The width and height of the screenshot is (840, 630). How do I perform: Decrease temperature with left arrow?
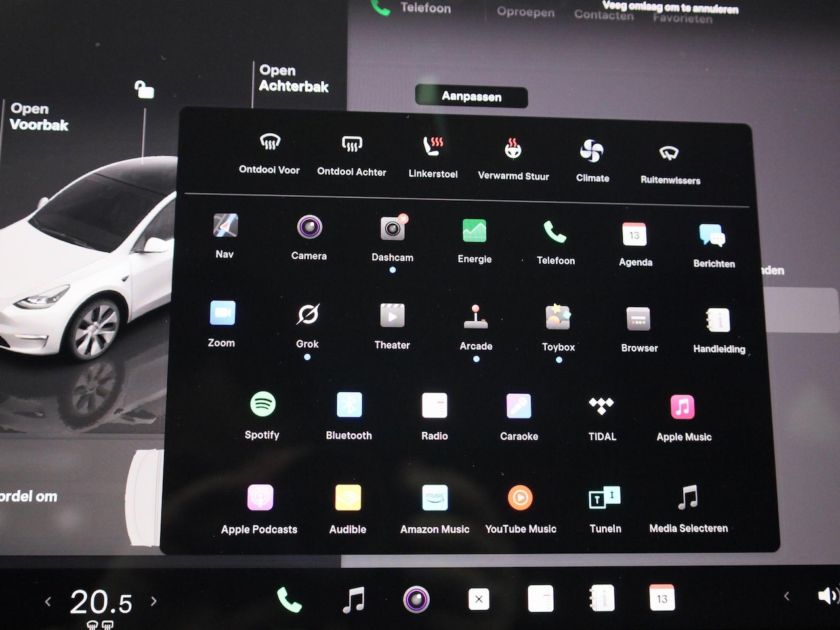pyautogui.click(x=48, y=601)
